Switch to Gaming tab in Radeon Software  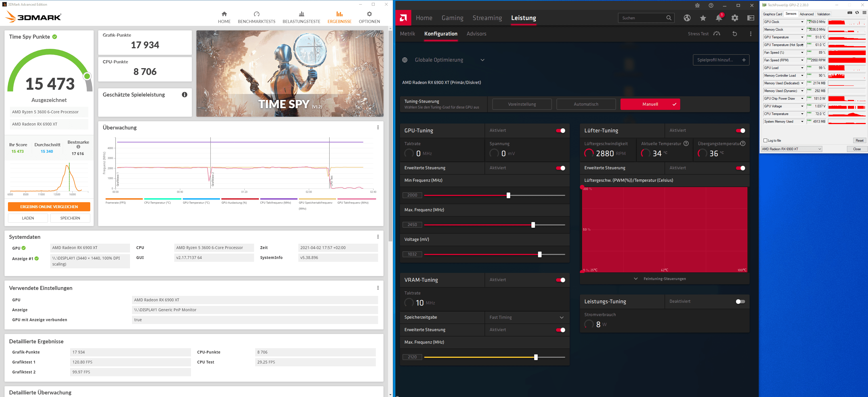pyautogui.click(x=452, y=18)
